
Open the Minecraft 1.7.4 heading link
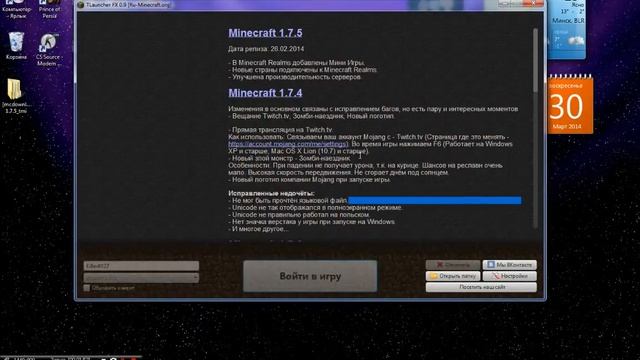point(265,93)
